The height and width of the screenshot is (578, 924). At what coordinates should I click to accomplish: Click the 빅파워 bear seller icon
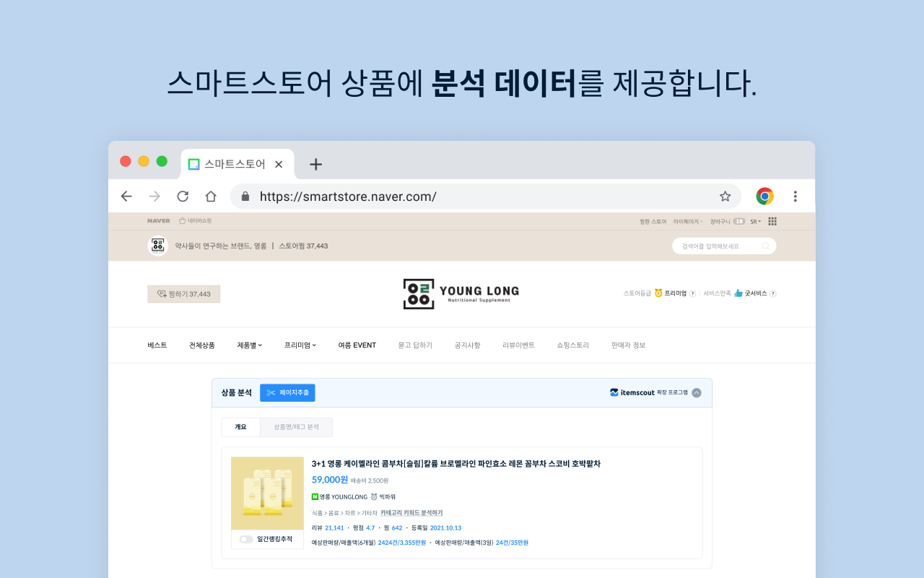coord(373,497)
